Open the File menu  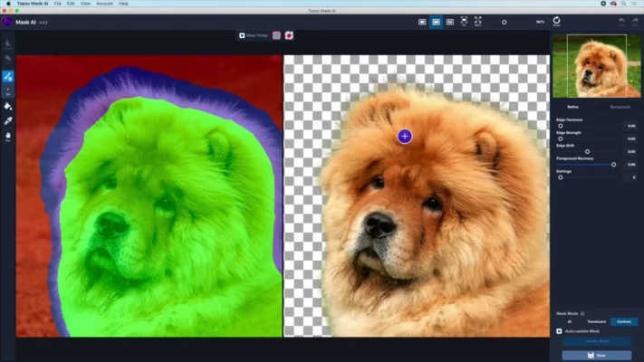(57, 4)
